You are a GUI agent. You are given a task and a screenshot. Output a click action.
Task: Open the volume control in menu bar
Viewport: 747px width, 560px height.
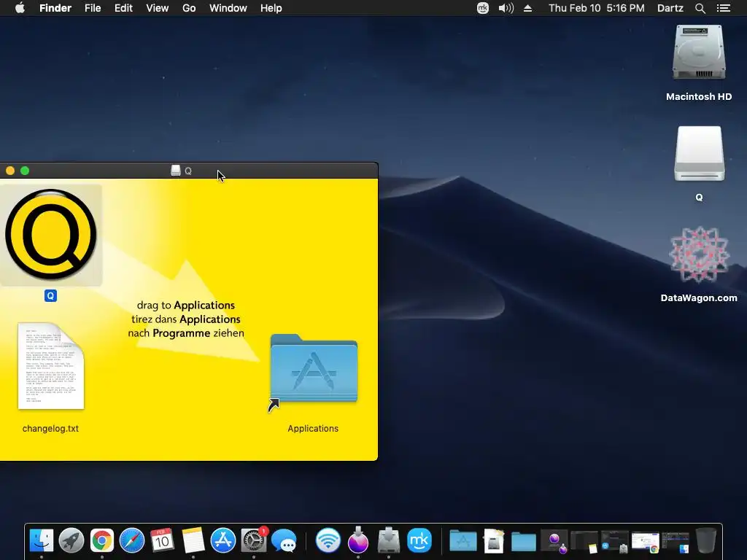tap(506, 8)
